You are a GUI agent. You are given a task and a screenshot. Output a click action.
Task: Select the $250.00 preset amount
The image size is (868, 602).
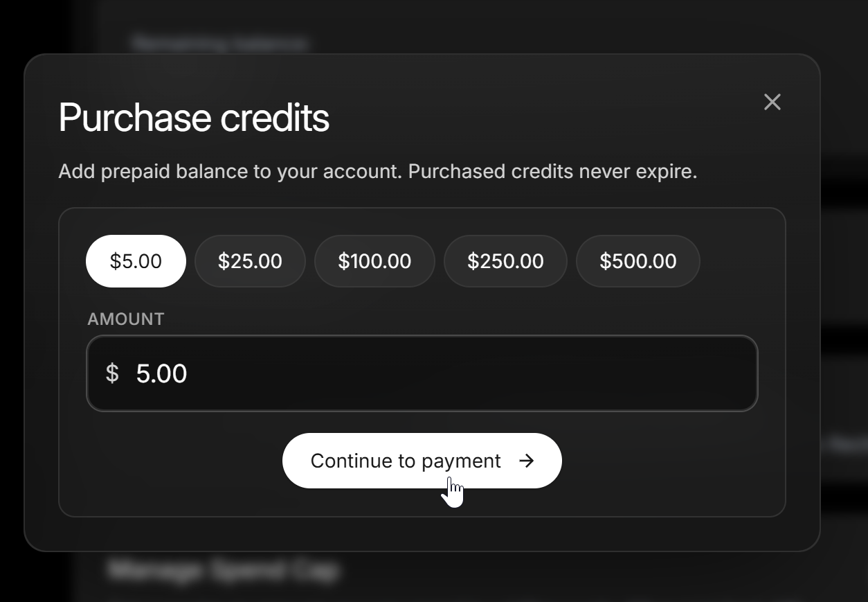505,261
